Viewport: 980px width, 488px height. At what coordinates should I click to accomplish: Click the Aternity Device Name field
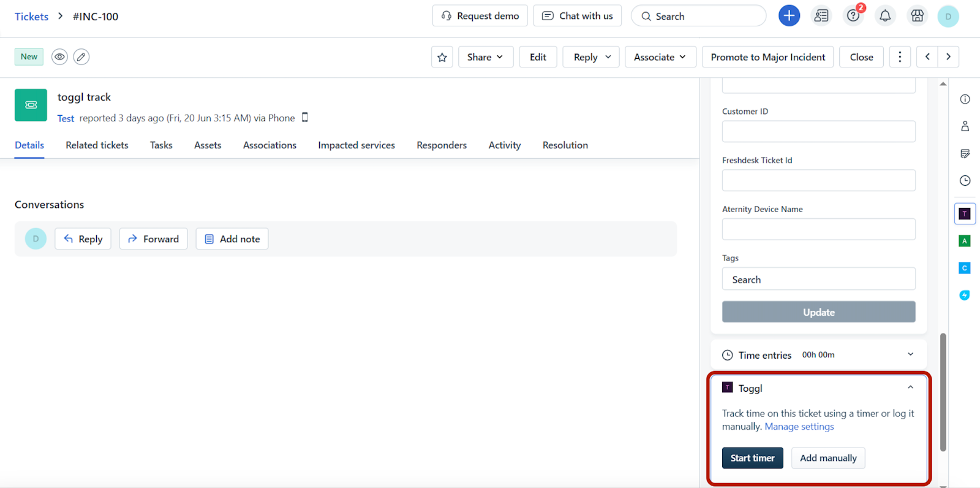[819, 229]
